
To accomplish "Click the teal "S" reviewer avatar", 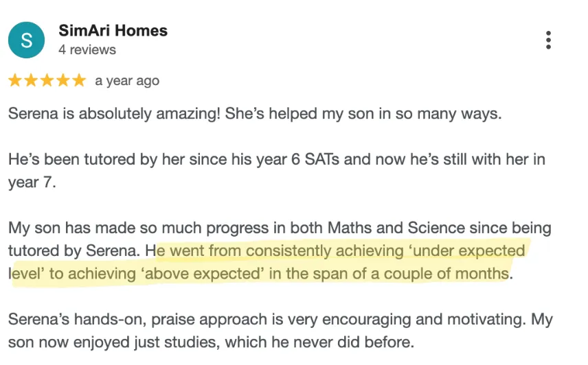I will point(26,40).
